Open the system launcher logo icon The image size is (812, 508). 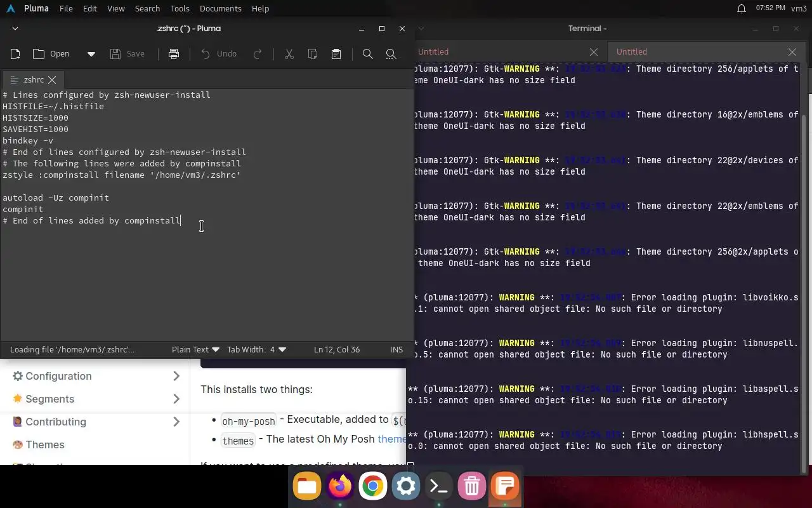coord(10,8)
